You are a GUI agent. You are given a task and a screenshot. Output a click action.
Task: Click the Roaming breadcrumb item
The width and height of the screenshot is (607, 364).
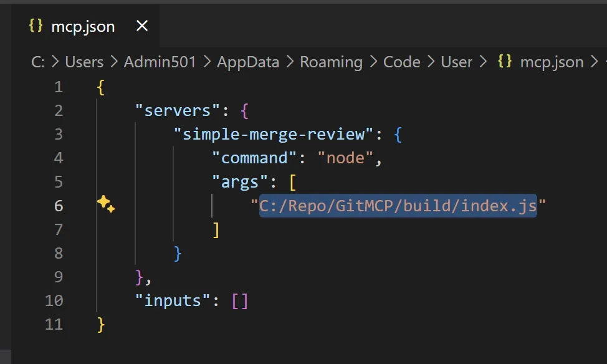click(331, 62)
